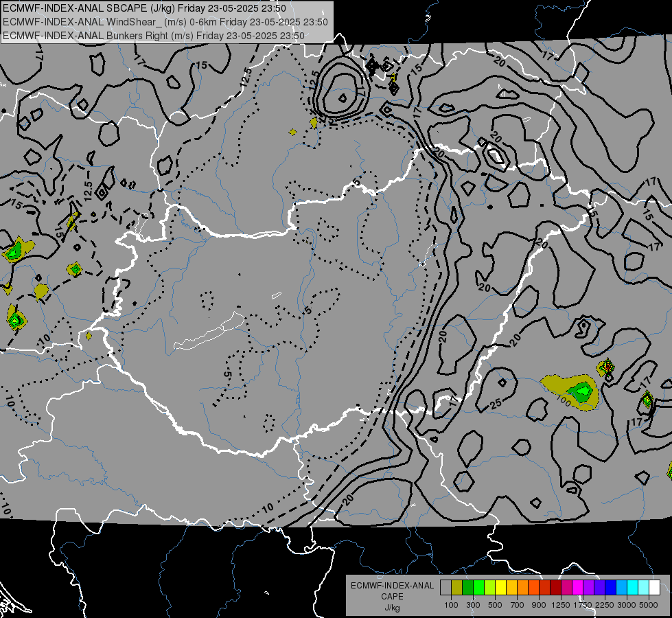Screen dimensions: 672x618
Task: Click the 1750 tick label in the legend
Action: click(583, 605)
